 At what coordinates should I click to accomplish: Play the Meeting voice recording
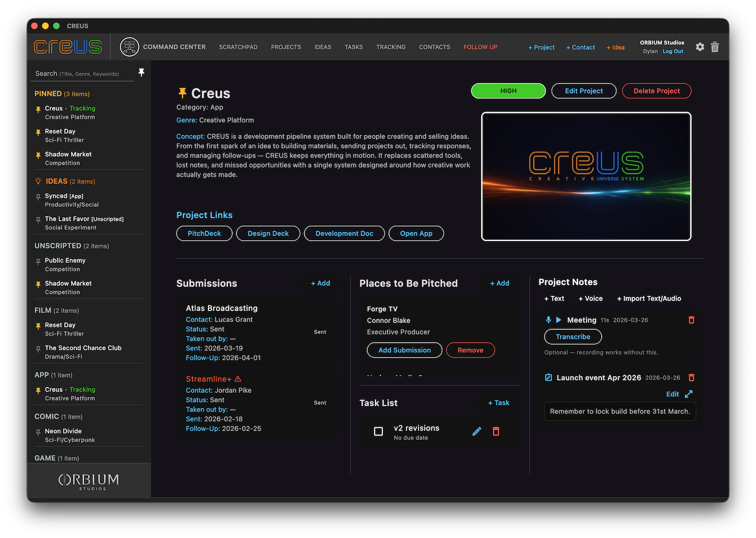click(x=558, y=320)
